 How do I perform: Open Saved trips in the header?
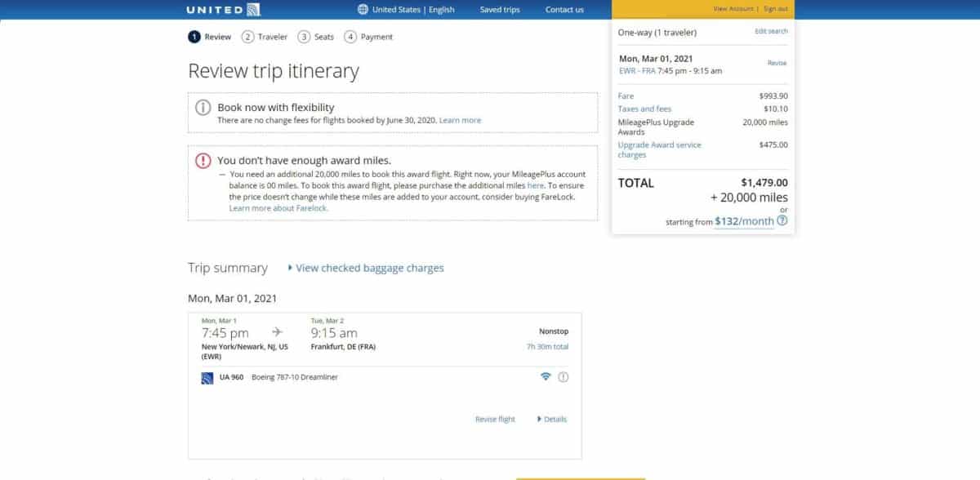tap(500, 10)
